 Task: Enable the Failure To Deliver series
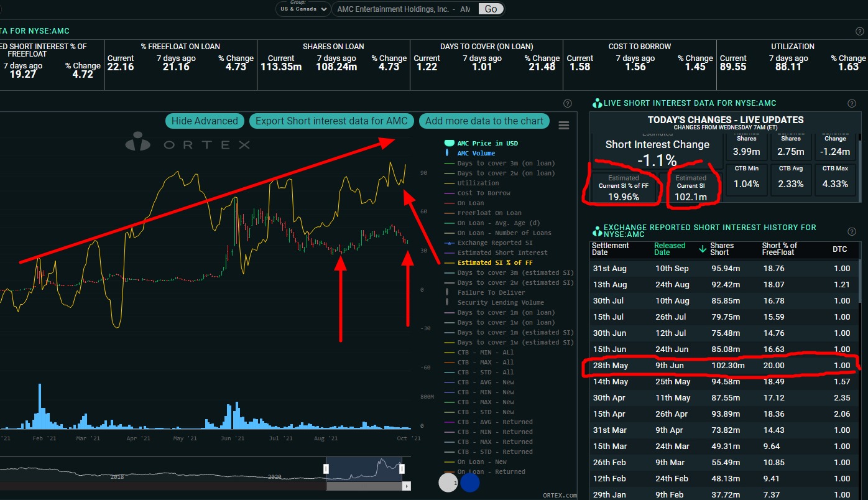[485, 292]
